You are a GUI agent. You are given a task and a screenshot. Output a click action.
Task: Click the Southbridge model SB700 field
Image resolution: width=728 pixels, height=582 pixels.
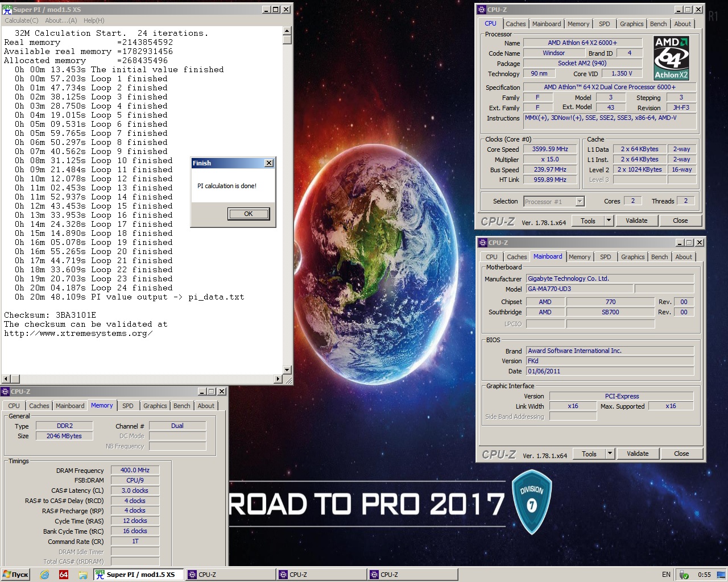pos(610,312)
